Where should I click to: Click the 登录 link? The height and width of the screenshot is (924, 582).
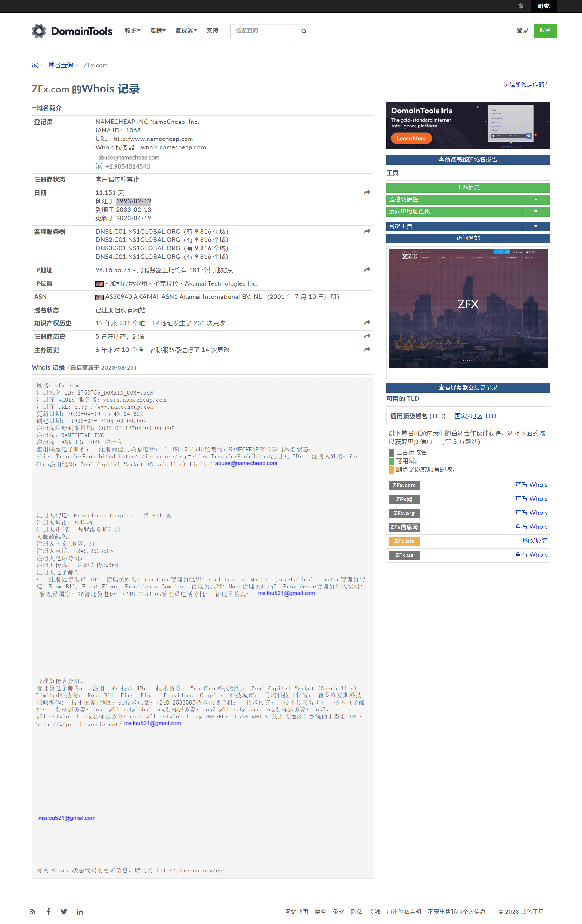point(522,31)
